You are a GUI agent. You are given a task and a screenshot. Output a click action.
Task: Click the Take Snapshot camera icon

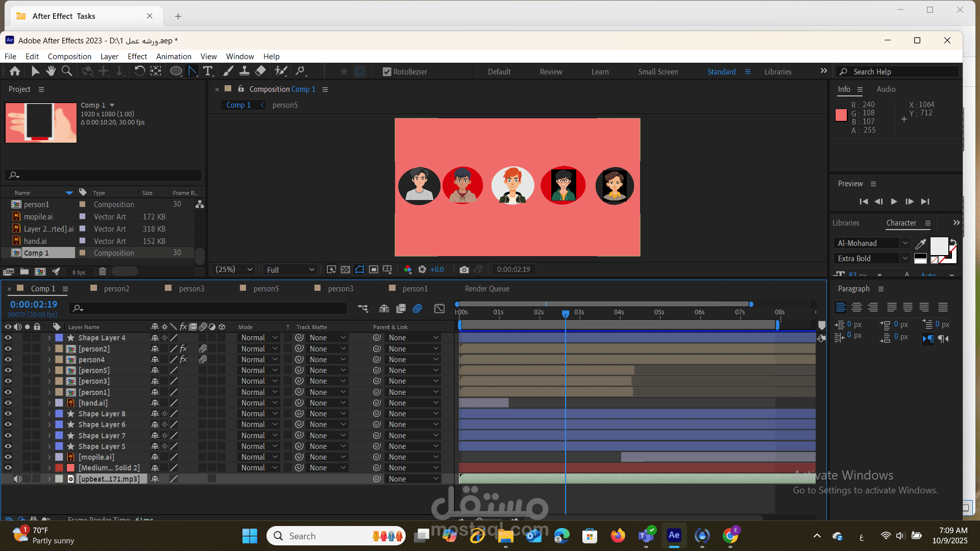[x=464, y=269]
